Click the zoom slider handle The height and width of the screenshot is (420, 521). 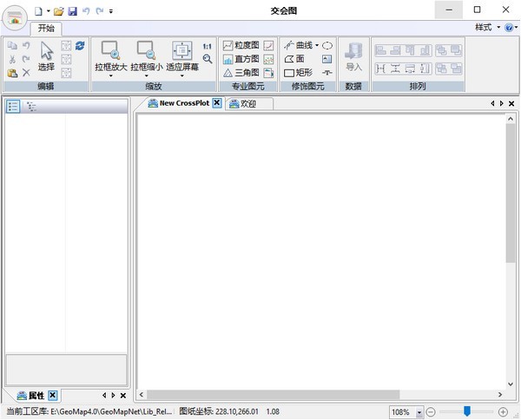point(467,411)
